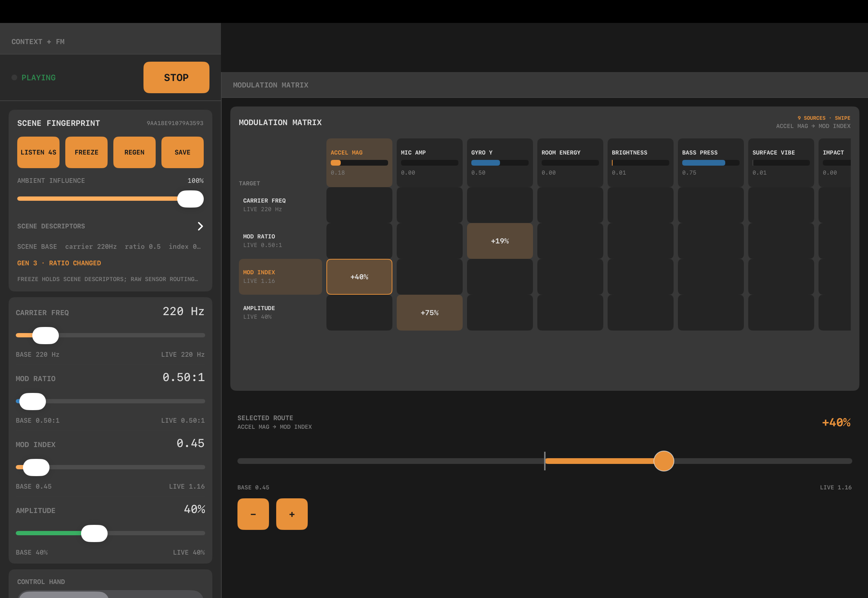Select the ACCEL MAG source column
Screen dimensions: 868x598
359,163
